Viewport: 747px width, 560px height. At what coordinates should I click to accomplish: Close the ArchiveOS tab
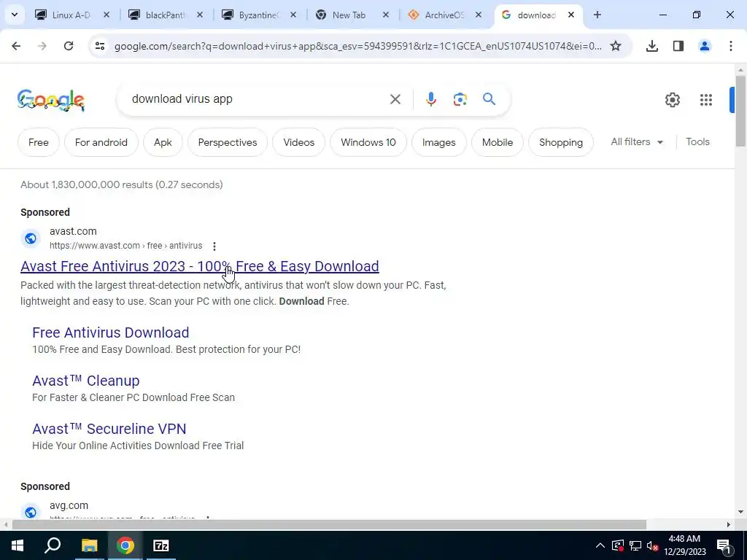point(478,15)
